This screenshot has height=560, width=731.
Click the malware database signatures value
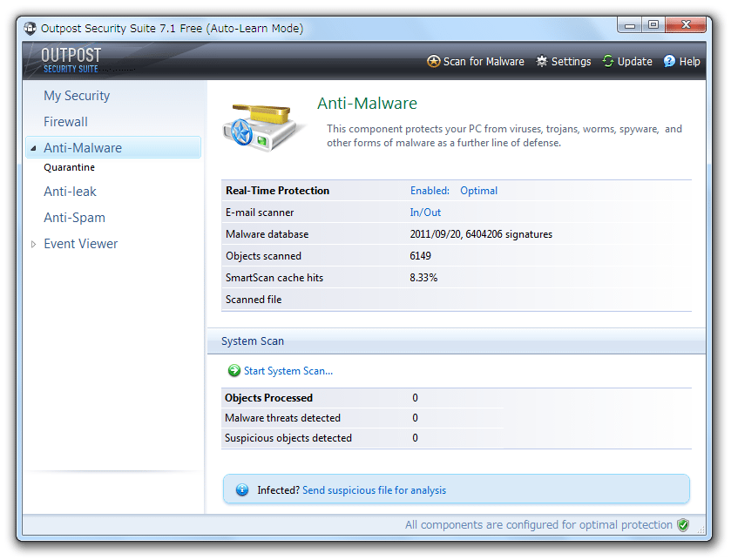(481, 234)
